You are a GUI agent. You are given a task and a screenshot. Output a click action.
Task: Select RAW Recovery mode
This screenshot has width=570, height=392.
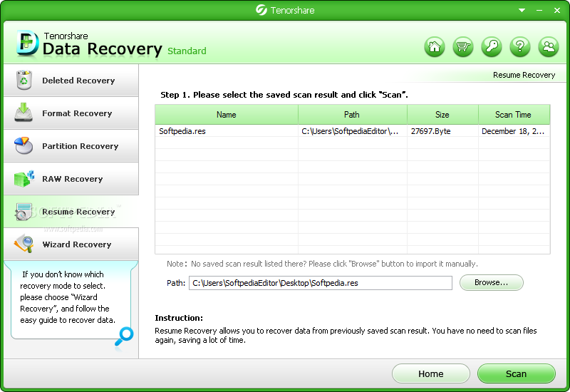pyautogui.click(x=71, y=179)
